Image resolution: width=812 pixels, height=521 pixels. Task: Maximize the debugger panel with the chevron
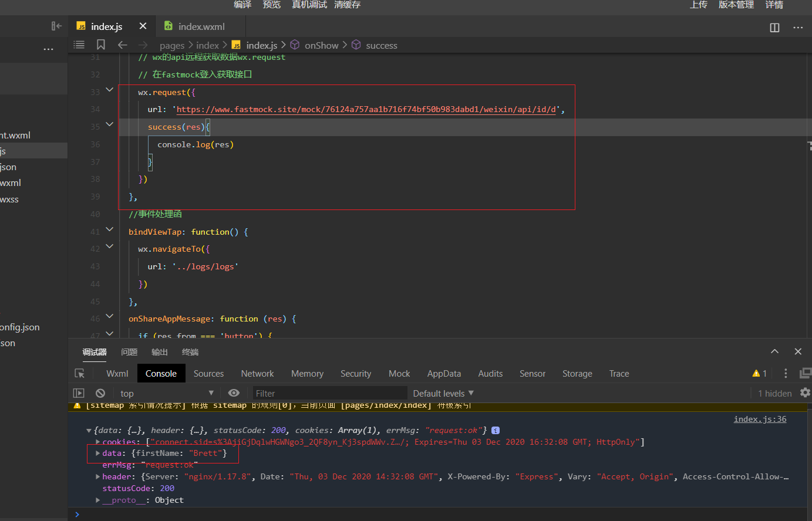(774, 351)
